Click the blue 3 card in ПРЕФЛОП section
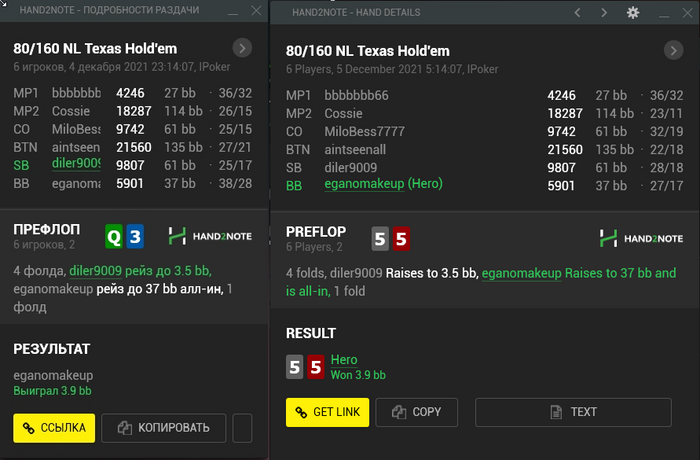The width and height of the screenshot is (700, 460). 135,236
